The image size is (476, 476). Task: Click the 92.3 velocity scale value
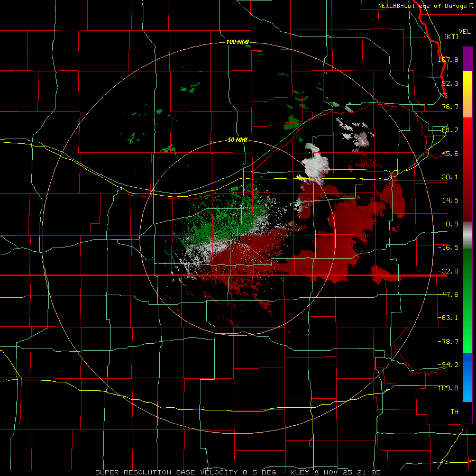coord(450,83)
